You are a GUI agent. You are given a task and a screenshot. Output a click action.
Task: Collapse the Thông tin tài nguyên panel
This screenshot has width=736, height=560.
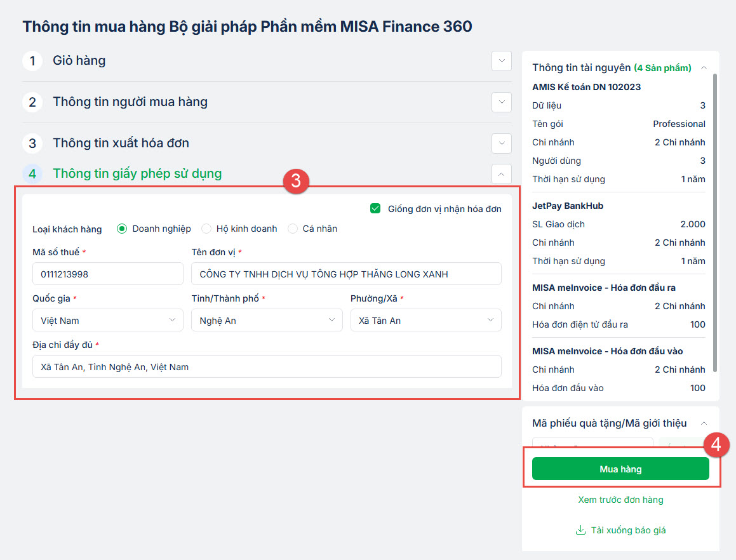pyautogui.click(x=704, y=68)
